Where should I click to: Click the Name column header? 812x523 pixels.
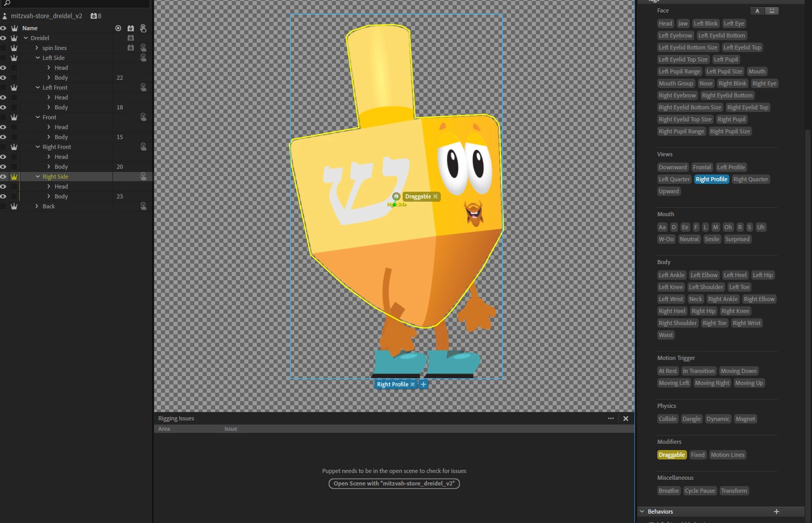30,28
